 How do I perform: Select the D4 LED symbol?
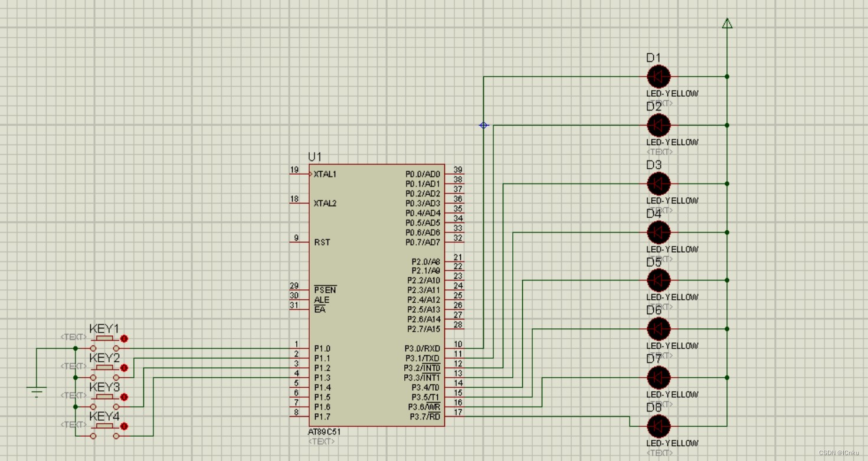[659, 233]
